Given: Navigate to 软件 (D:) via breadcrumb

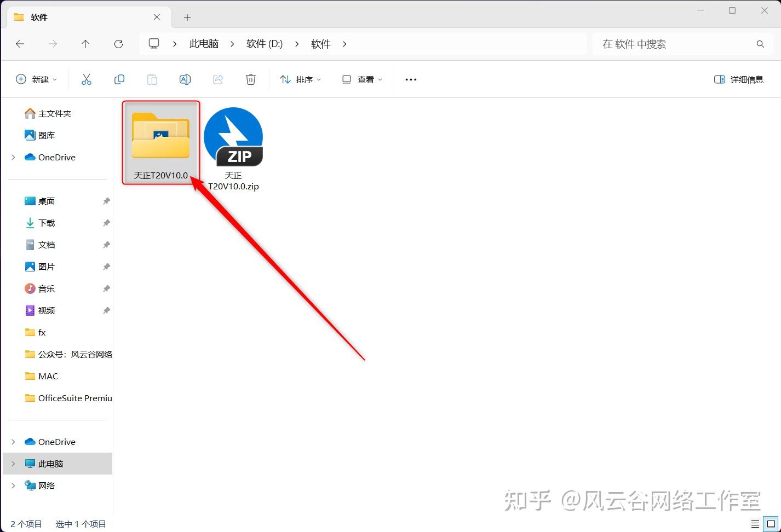Looking at the screenshot, I should 264,44.
